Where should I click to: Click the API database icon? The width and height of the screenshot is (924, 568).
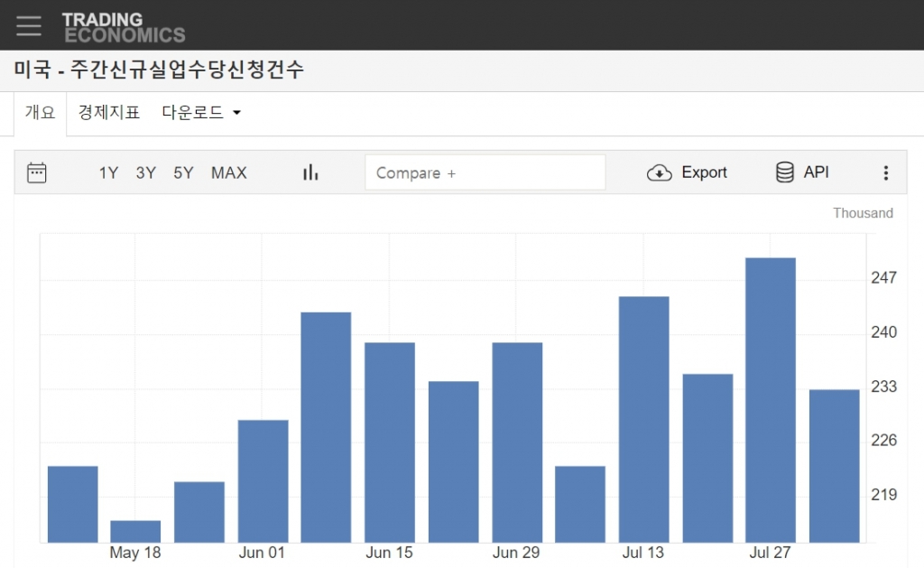tap(785, 172)
